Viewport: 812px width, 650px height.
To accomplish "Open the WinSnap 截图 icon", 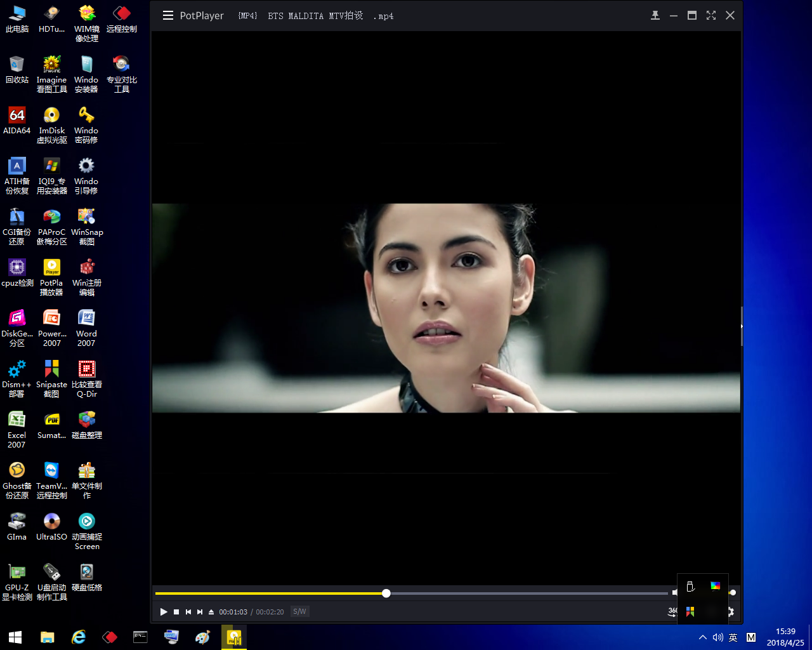I will [87, 227].
